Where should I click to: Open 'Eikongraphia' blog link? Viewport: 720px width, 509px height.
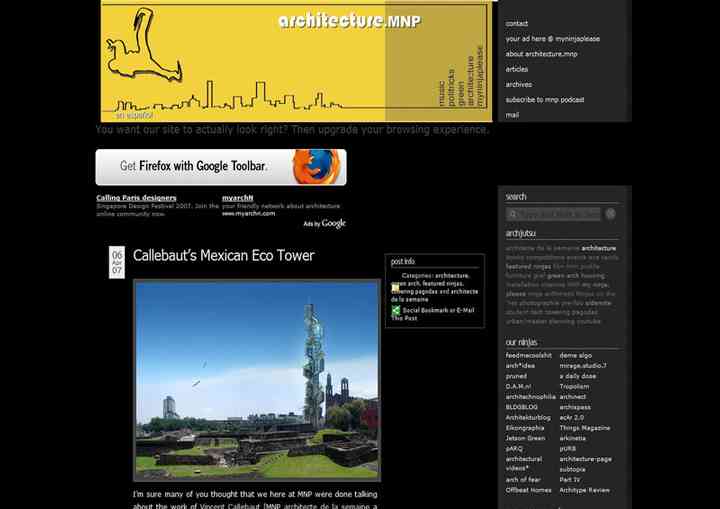pos(524,428)
